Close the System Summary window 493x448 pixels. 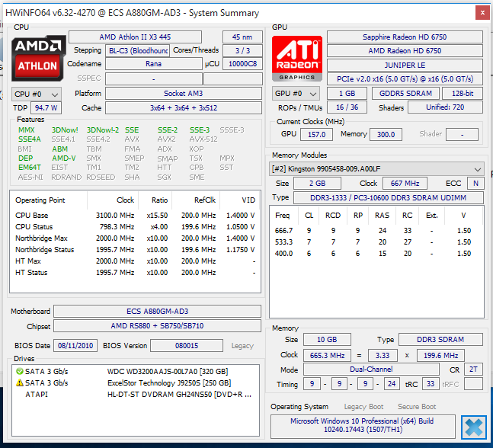[482, 13]
